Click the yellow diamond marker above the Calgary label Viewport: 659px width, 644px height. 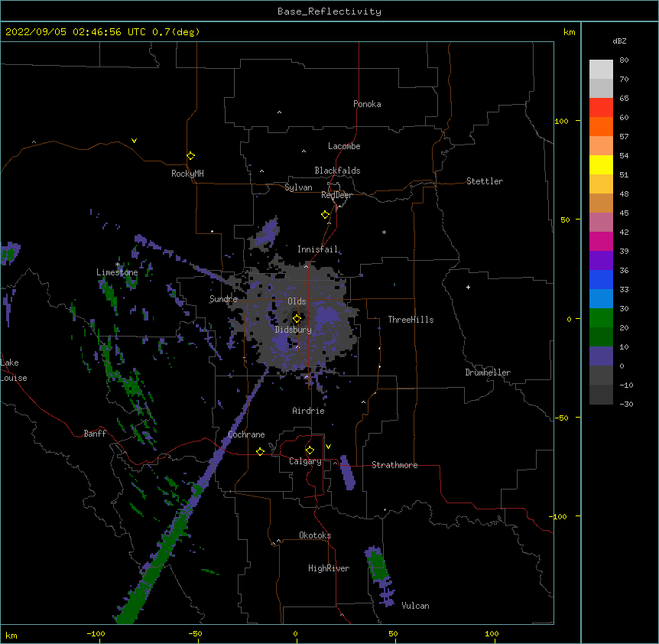tap(310, 450)
